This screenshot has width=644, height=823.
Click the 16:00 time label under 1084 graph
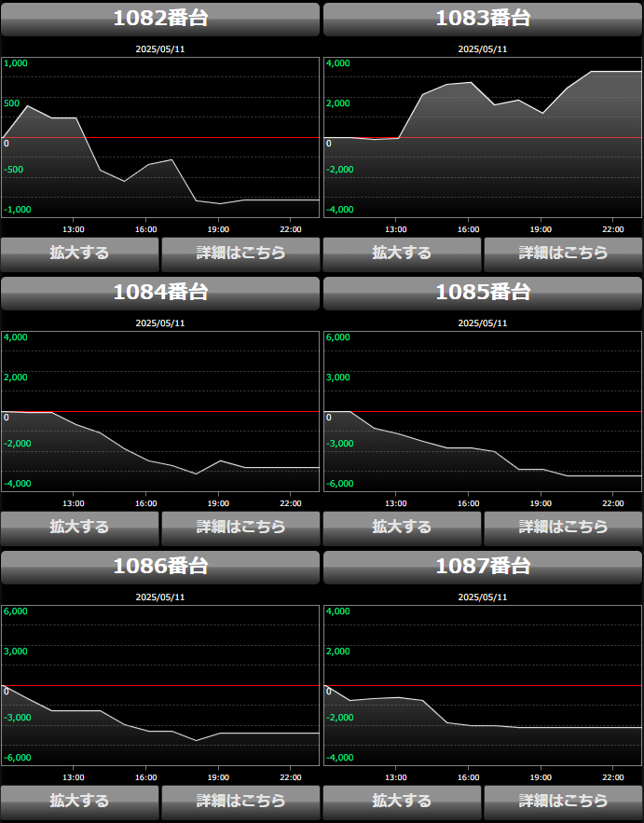(x=146, y=503)
